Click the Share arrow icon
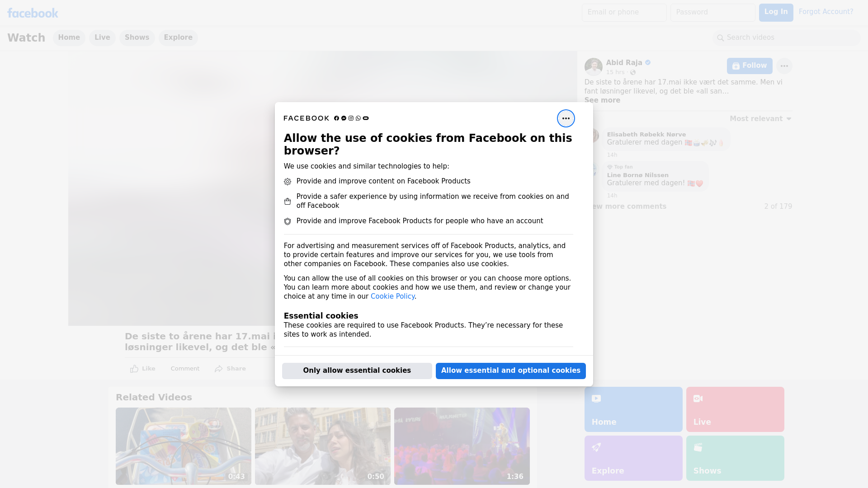The height and width of the screenshot is (488, 868). (x=219, y=369)
